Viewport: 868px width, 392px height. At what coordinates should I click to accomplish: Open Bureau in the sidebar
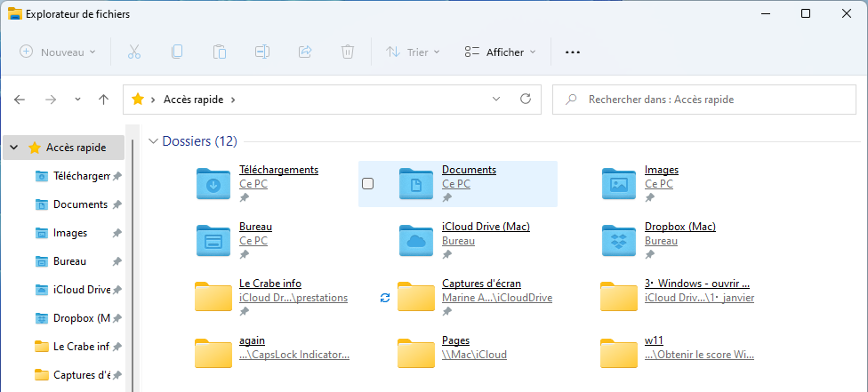(69, 260)
